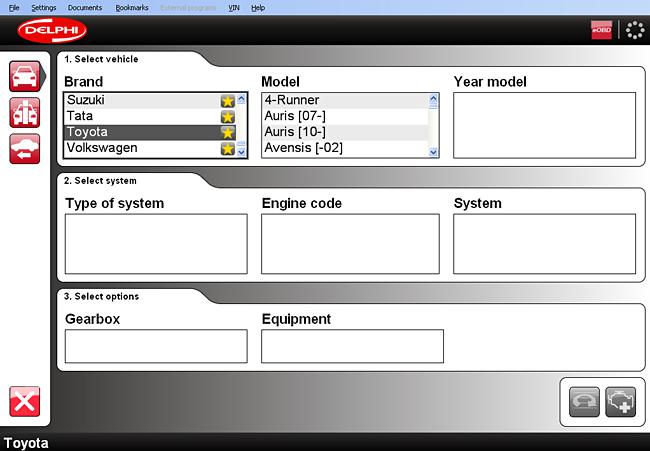Click inside the Engine code box

click(350, 244)
